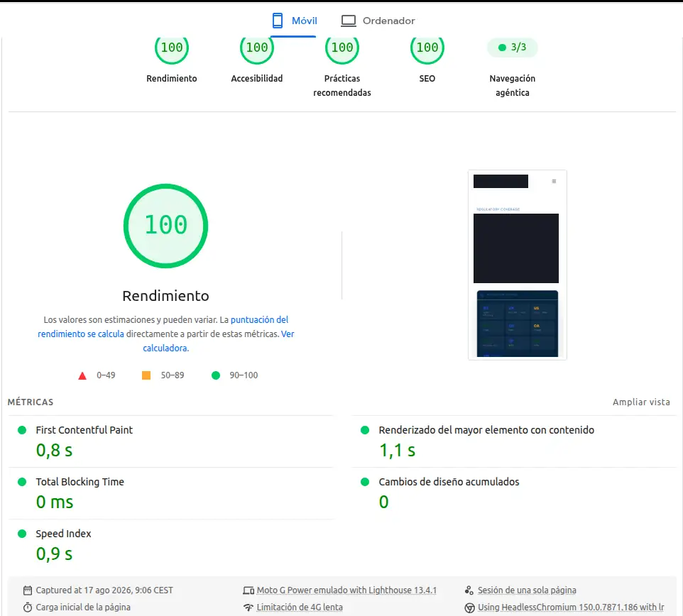683x616 pixels.
Task: Click the 0 ms value
Action: 55,502
